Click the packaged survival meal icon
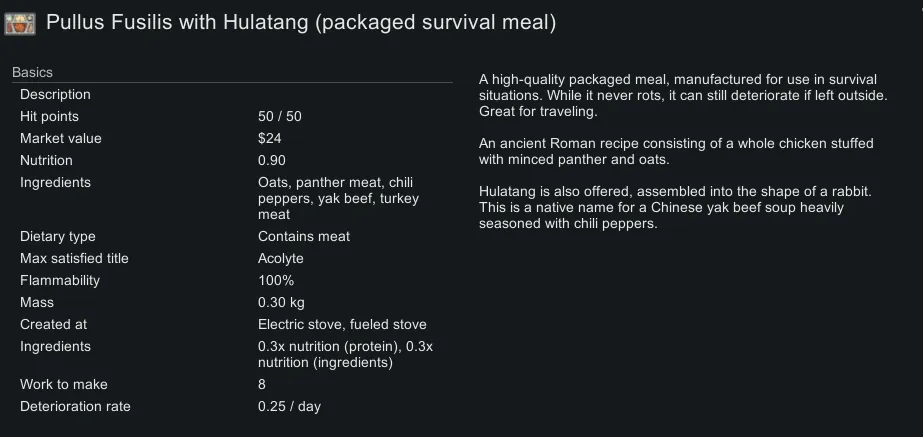 coord(20,22)
